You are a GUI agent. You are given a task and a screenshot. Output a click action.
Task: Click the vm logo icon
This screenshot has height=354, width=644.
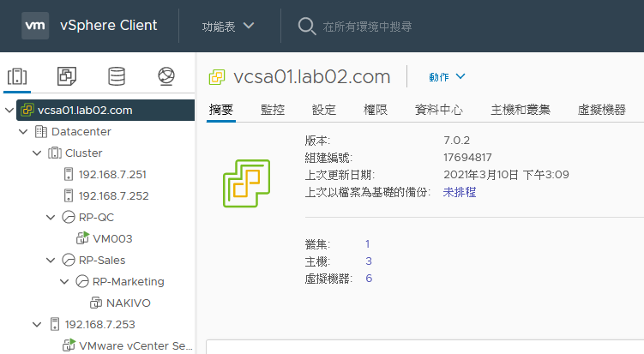35,26
